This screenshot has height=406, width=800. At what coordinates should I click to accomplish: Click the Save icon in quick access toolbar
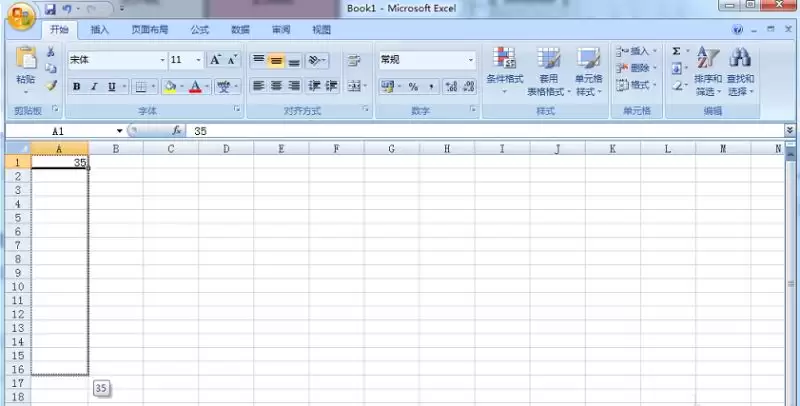49,8
